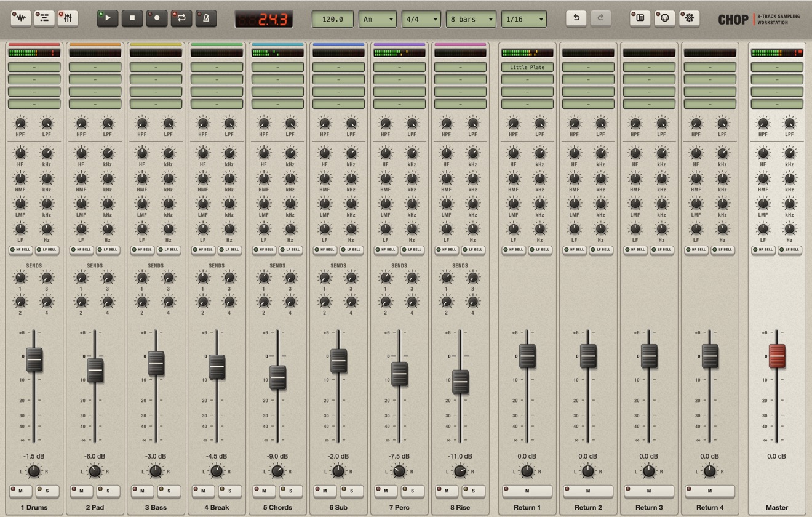Click the 1 Drums volume fader
This screenshot has width=812, height=517.
pyautogui.click(x=34, y=359)
